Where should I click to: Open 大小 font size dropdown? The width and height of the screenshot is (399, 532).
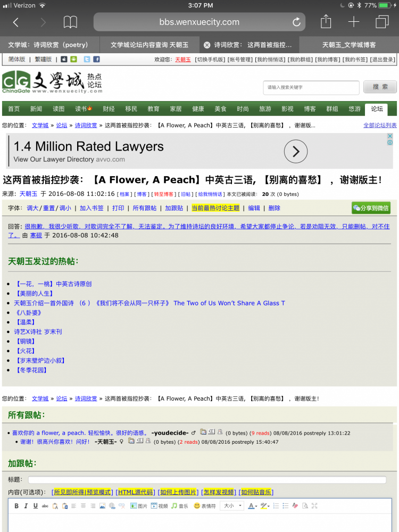point(232,506)
